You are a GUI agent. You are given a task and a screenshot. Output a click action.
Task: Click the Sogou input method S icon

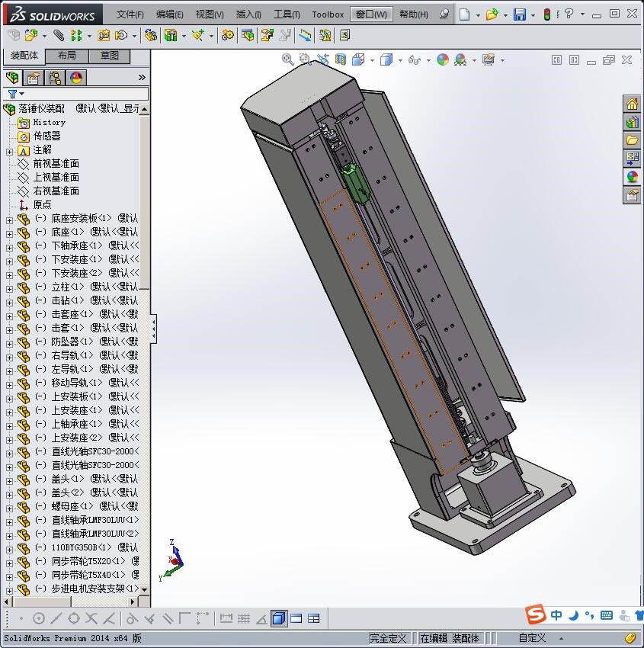click(x=536, y=615)
